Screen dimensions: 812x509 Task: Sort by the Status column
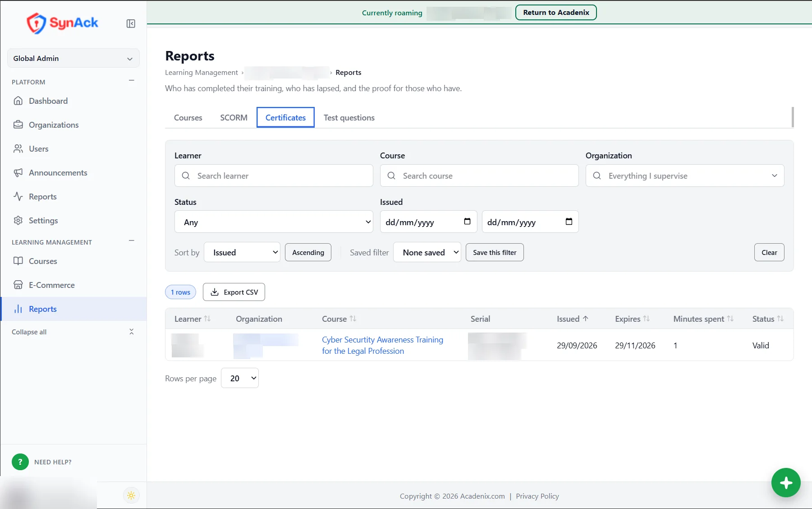(768, 319)
